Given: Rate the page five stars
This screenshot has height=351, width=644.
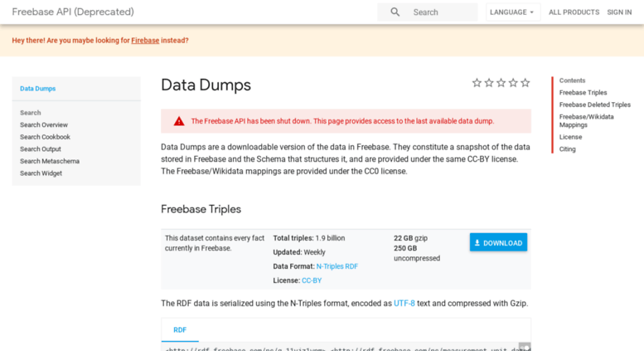Looking at the screenshot, I should [525, 83].
